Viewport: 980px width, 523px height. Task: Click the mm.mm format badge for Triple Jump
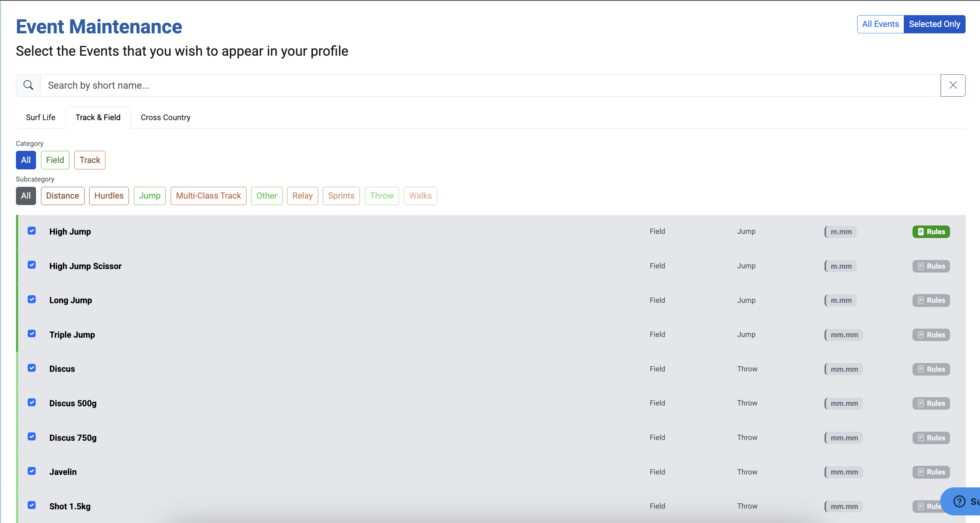pos(844,335)
